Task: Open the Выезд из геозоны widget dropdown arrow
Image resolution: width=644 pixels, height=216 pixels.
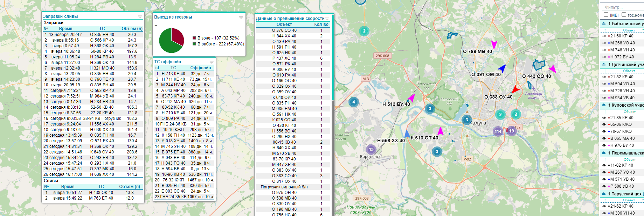Action: point(241,17)
